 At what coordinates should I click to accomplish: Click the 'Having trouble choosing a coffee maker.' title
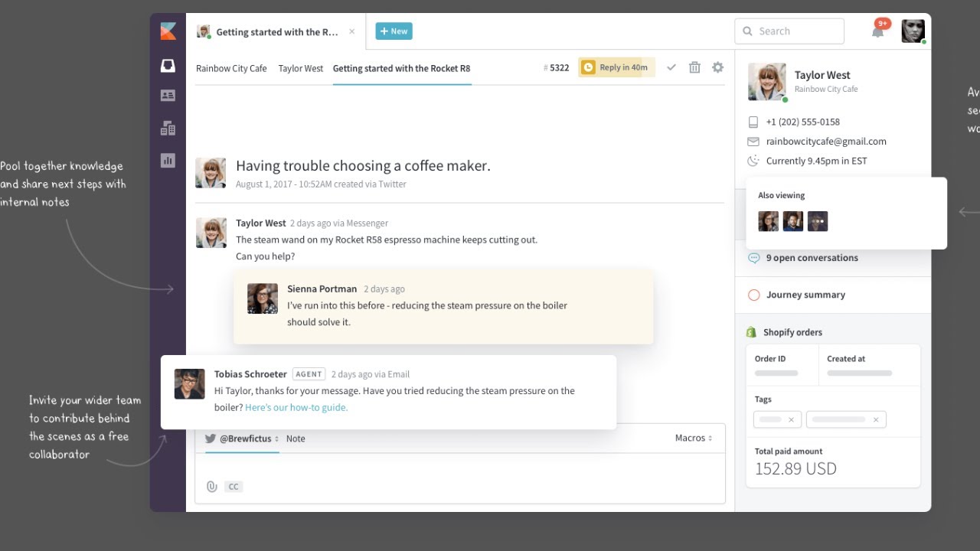[x=363, y=165]
